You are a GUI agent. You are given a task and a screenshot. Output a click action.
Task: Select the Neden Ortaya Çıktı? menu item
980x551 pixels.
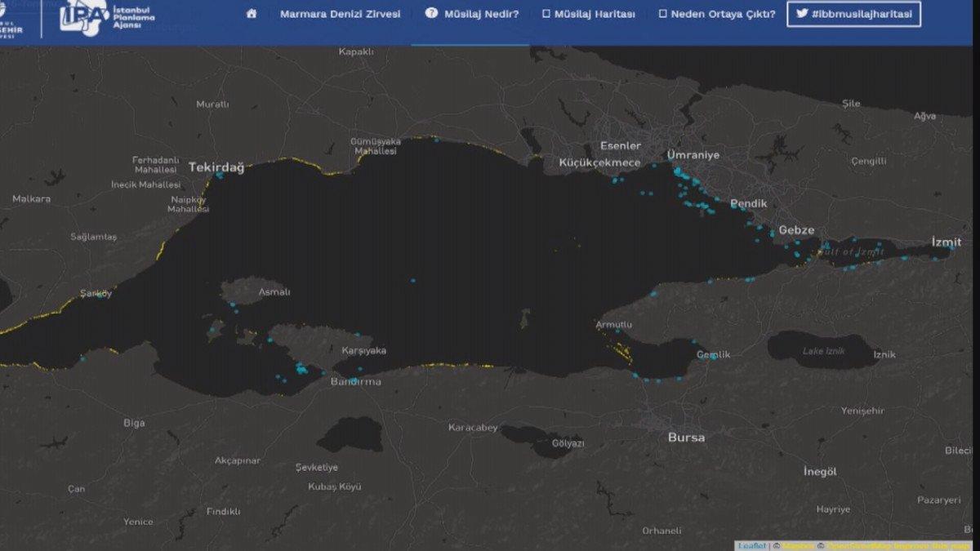(x=723, y=14)
